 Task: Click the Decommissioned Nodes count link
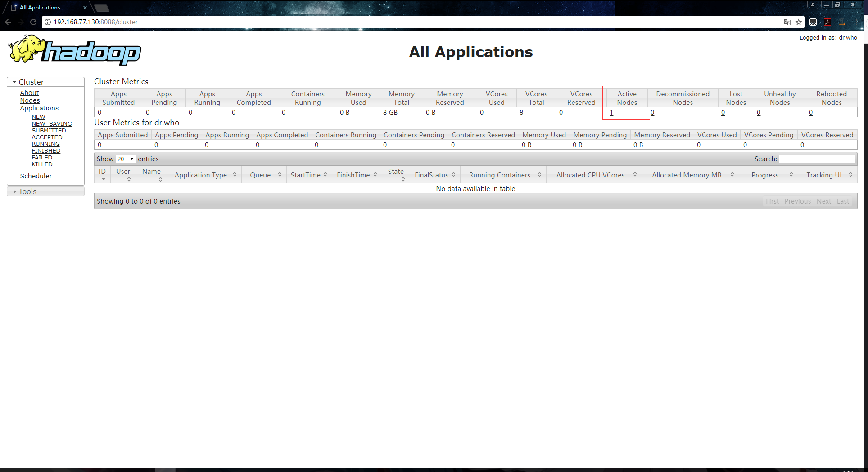tap(652, 113)
